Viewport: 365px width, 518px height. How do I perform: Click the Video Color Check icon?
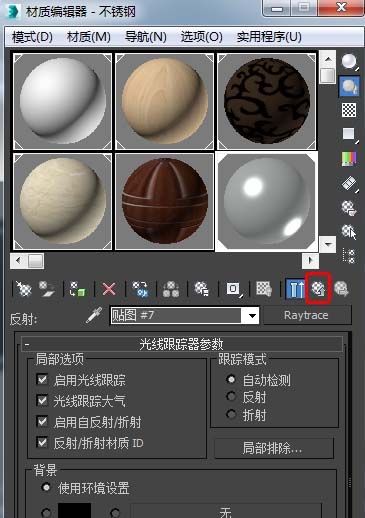(x=349, y=159)
